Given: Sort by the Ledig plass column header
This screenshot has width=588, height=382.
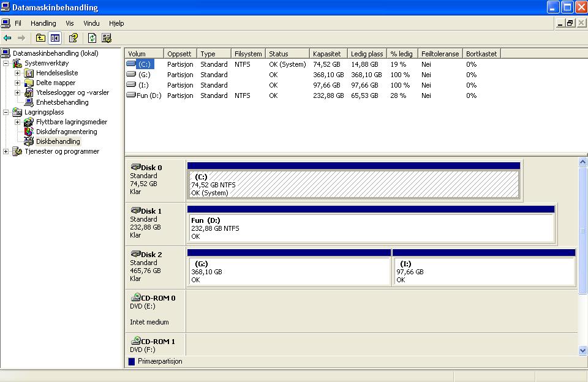Looking at the screenshot, I should tap(367, 54).
